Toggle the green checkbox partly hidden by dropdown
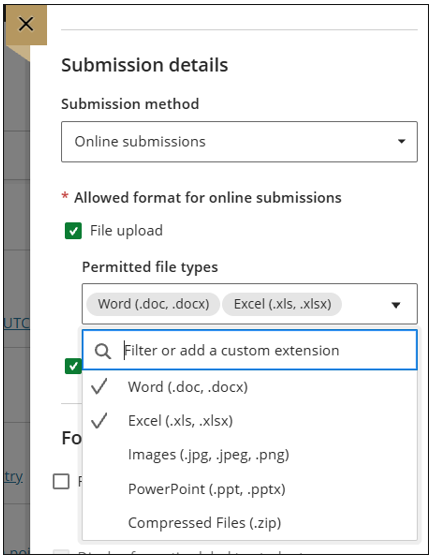Screen dimensions: 432x560 pos(73,366)
